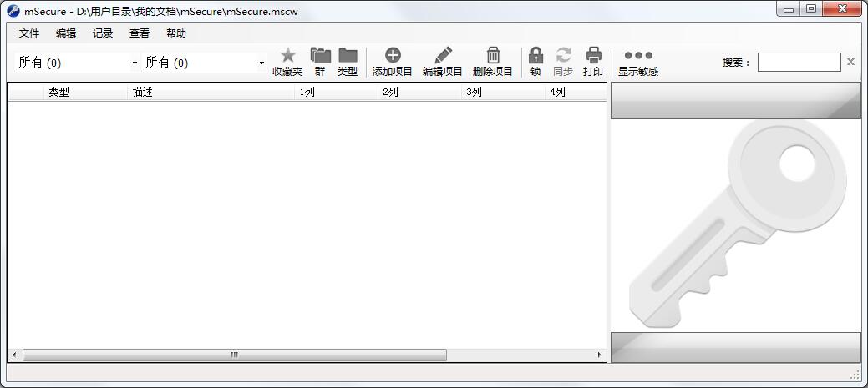
Task: Click the 1列 column header
Action: coord(336,93)
